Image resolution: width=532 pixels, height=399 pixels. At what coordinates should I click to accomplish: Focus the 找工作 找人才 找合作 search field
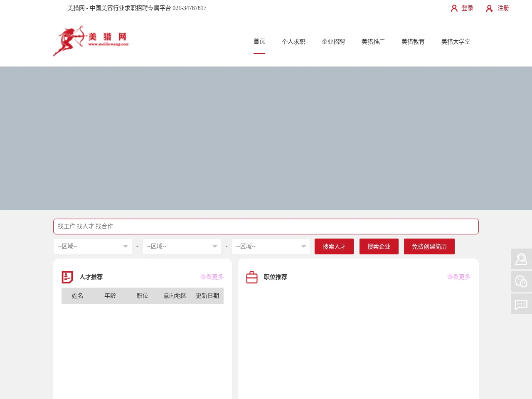266,227
